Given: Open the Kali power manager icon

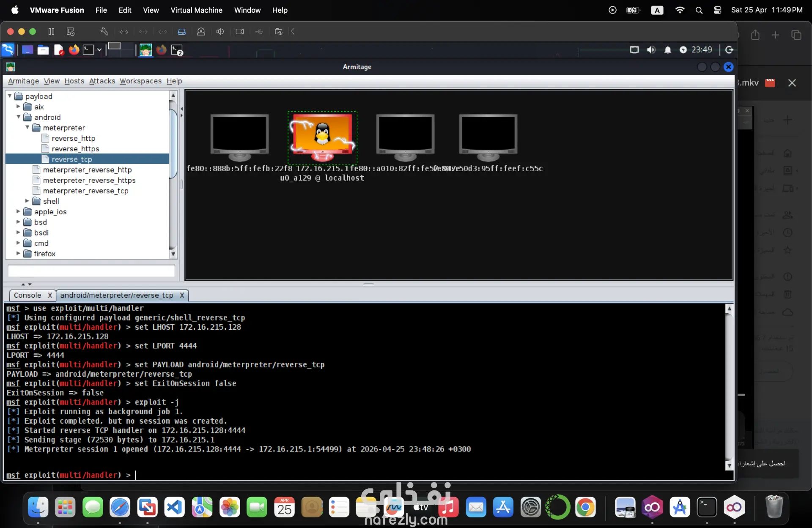Looking at the screenshot, I should 683,50.
